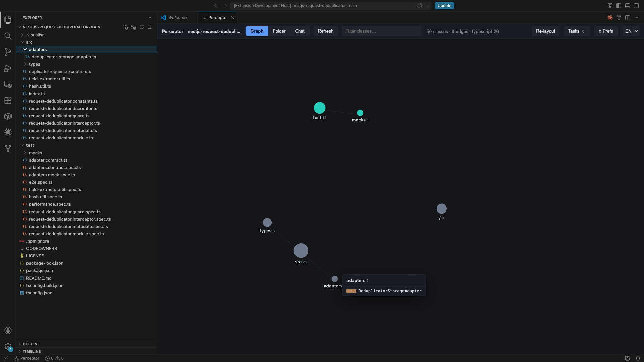The image size is (644, 362).
Task: Open the cube package icon in activity bar
Action: (x=8, y=116)
